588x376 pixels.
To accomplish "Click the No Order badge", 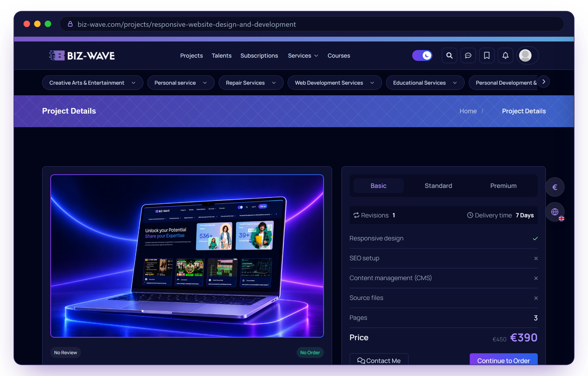I will tap(310, 352).
